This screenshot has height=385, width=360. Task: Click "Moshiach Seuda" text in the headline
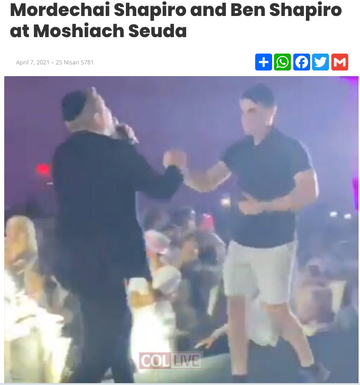pos(110,31)
